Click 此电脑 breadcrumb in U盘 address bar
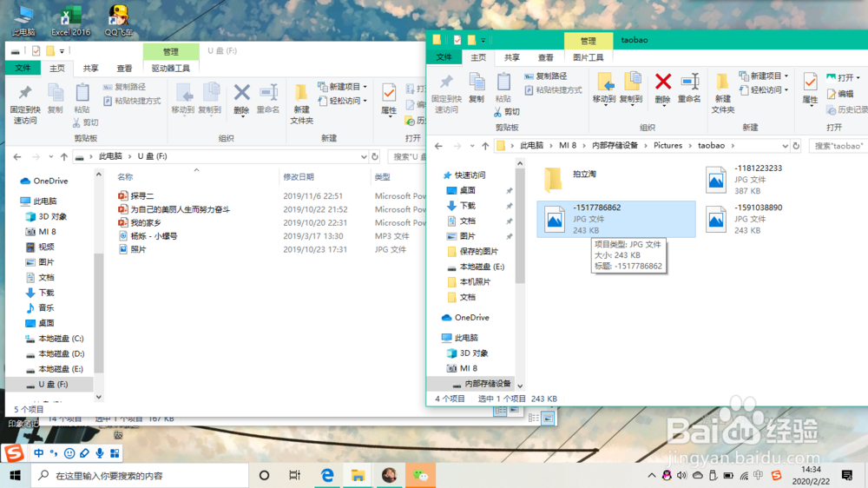The image size is (868, 488). [110, 157]
